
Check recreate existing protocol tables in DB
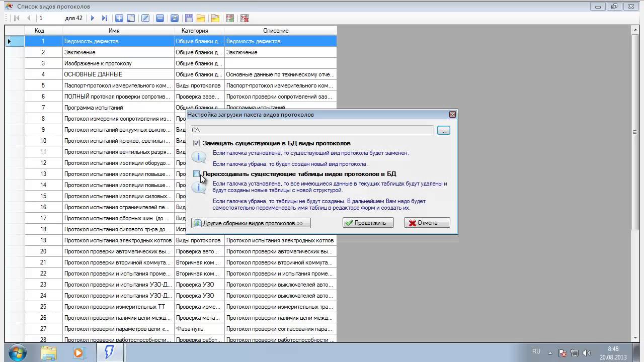(196, 174)
